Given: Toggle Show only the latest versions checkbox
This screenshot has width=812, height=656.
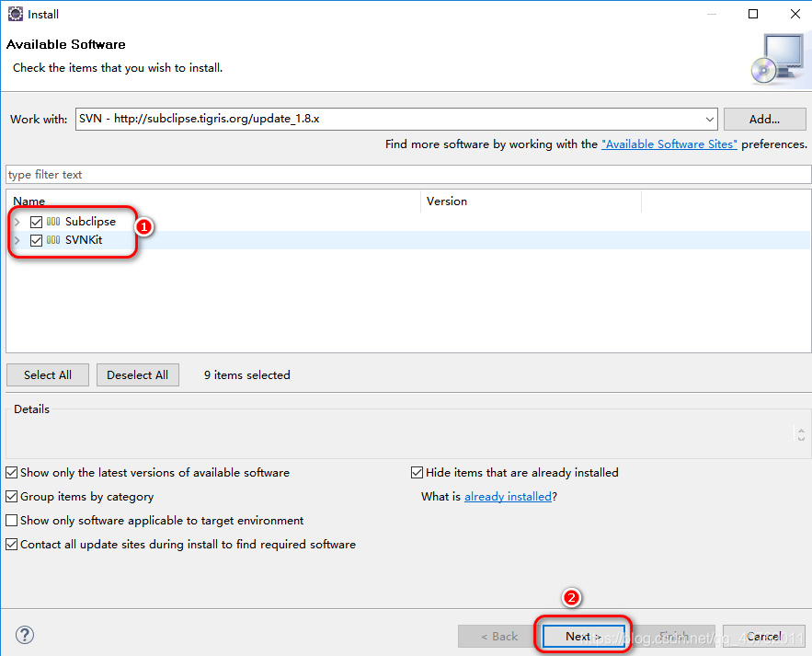Looking at the screenshot, I should (x=11, y=473).
